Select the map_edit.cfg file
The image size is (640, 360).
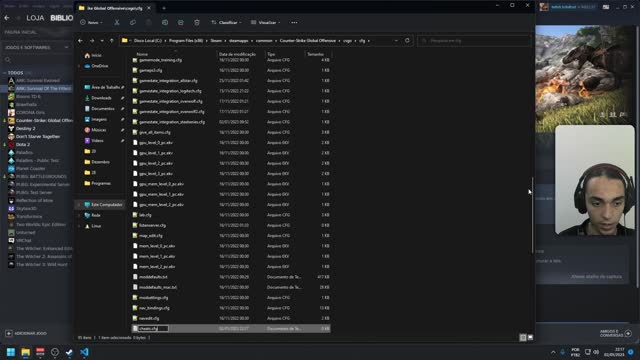[151, 236]
